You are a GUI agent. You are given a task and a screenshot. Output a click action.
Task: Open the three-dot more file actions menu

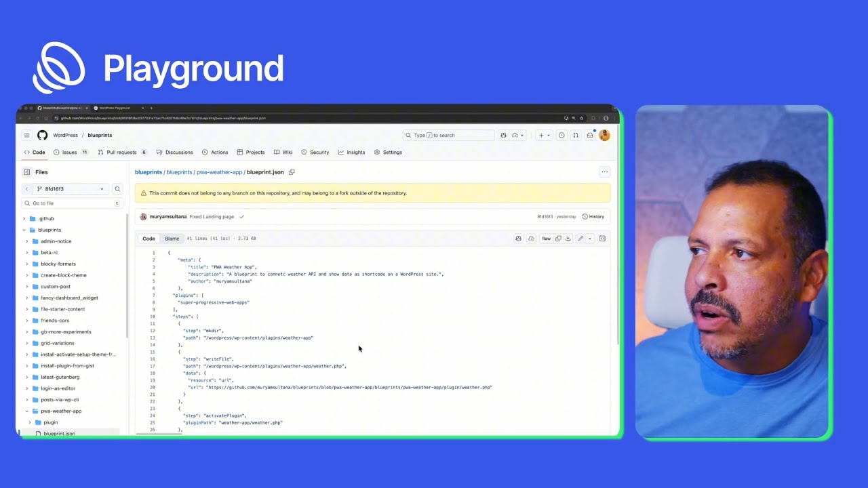pyautogui.click(x=605, y=172)
